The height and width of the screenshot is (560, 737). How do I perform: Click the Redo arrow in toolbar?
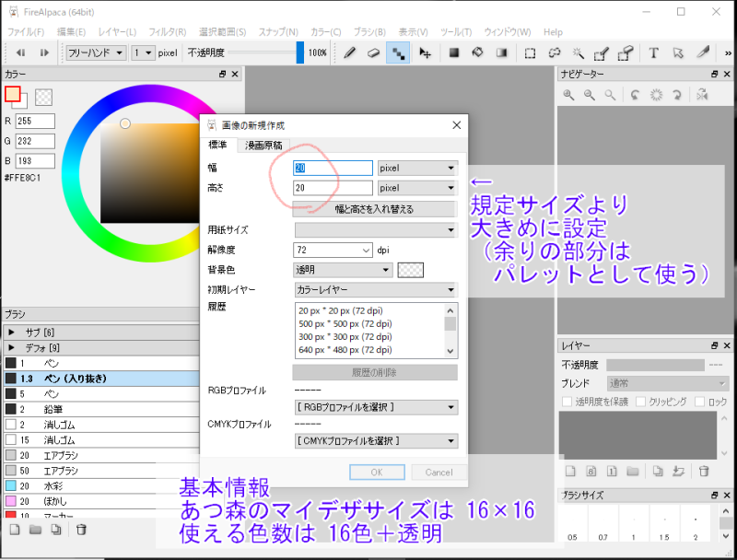[x=44, y=52]
